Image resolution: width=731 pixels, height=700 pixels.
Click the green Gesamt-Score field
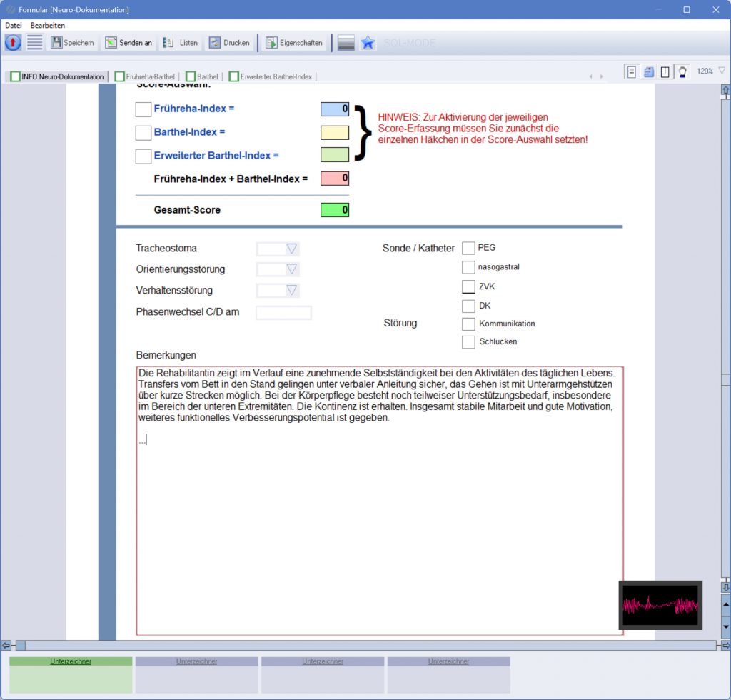coord(335,210)
